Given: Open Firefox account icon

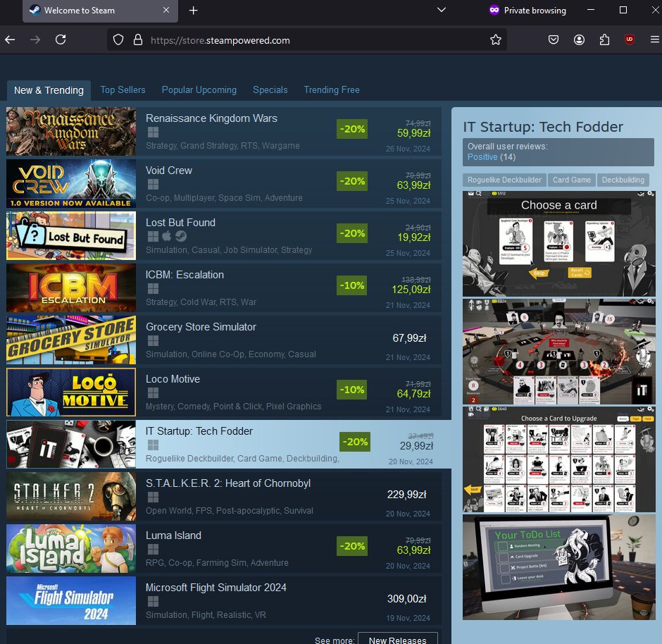Looking at the screenshot, I should 579,39.
